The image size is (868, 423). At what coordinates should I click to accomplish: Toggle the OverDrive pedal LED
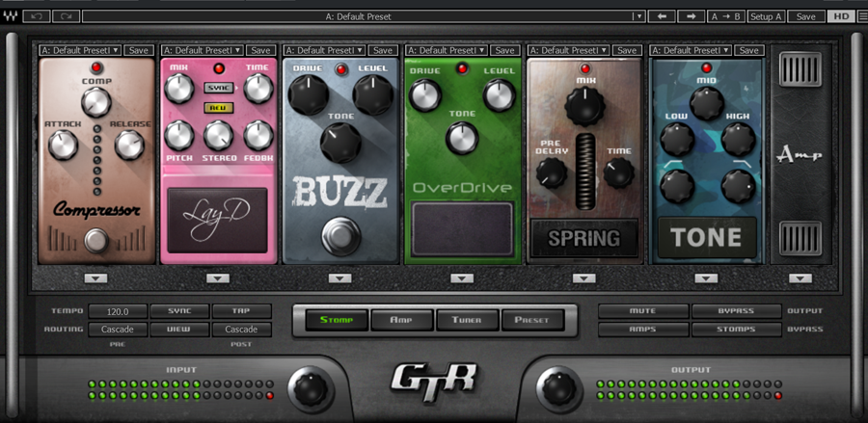point(462,68)
